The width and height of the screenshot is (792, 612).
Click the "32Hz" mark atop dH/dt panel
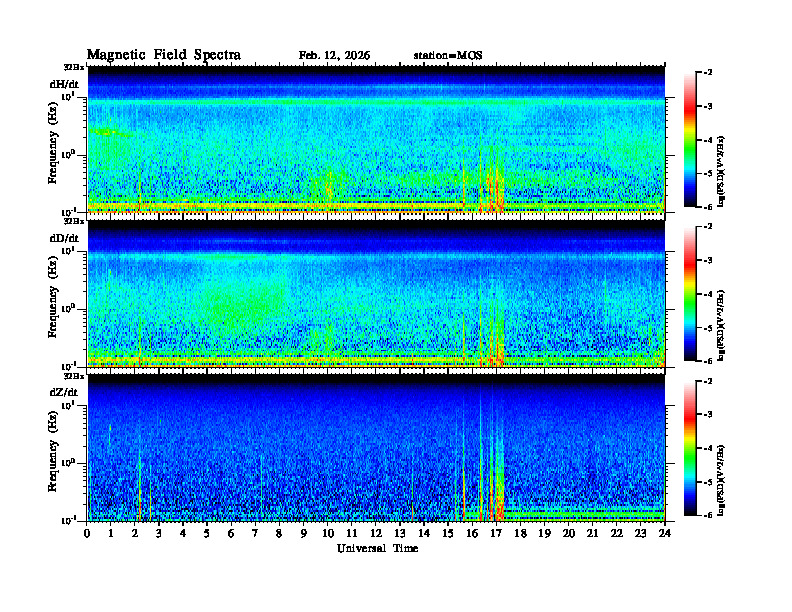(74, 66)
